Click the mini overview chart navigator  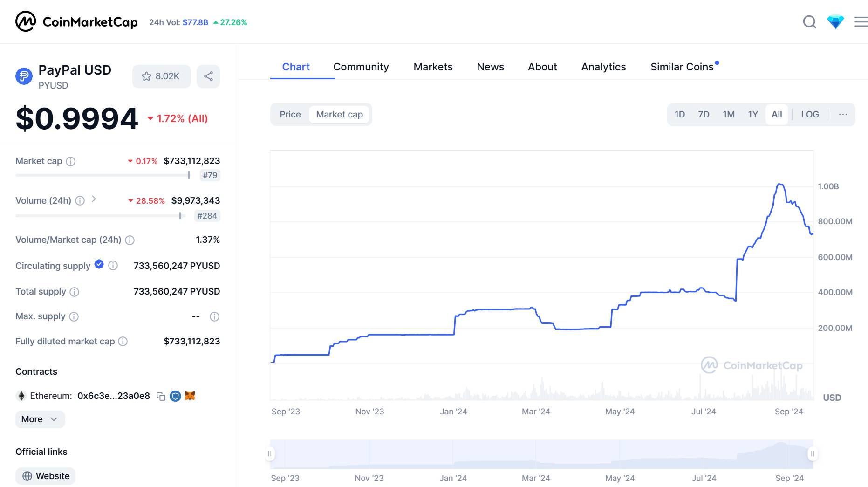click(541, 454)
